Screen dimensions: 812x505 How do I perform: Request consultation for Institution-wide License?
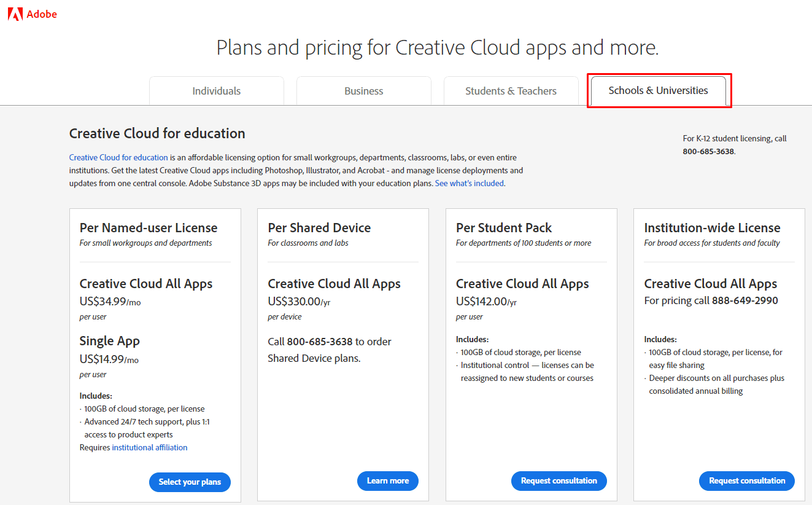pos(747,480)
